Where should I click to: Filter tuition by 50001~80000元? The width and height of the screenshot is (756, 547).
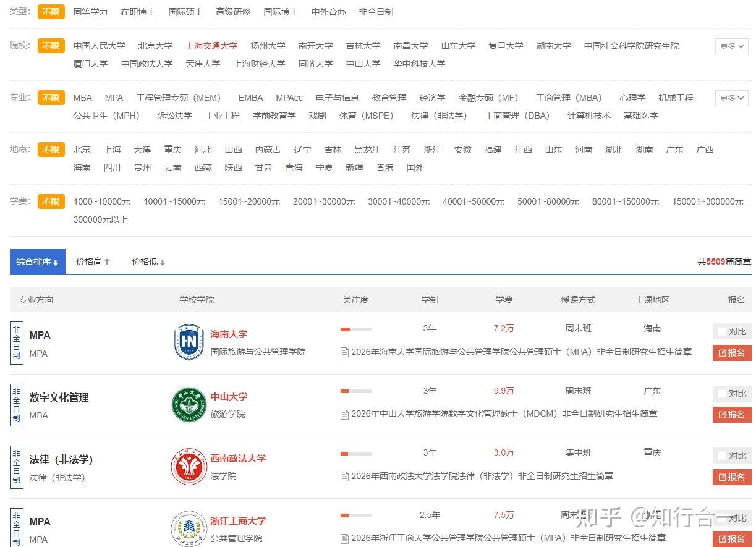click(548, 201)
